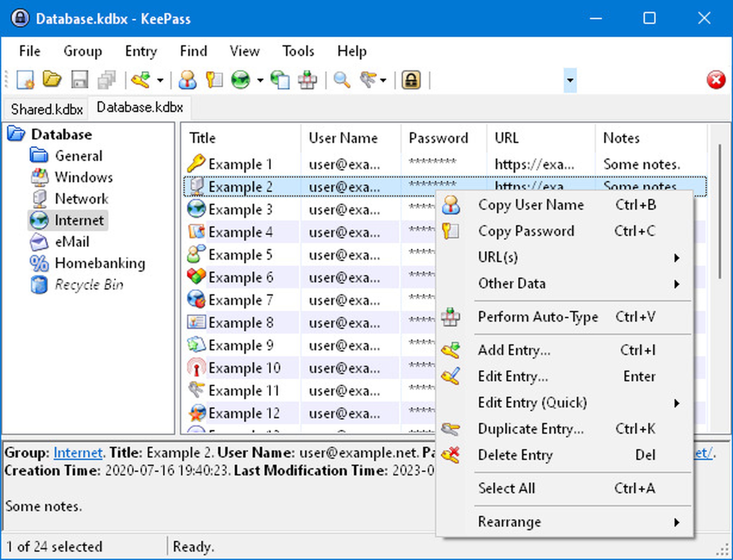Image resolution: width=733 pixels, height=560 pixels.
Task: Open the Add Entry dropdown arrow
Action: coord(160,80)
